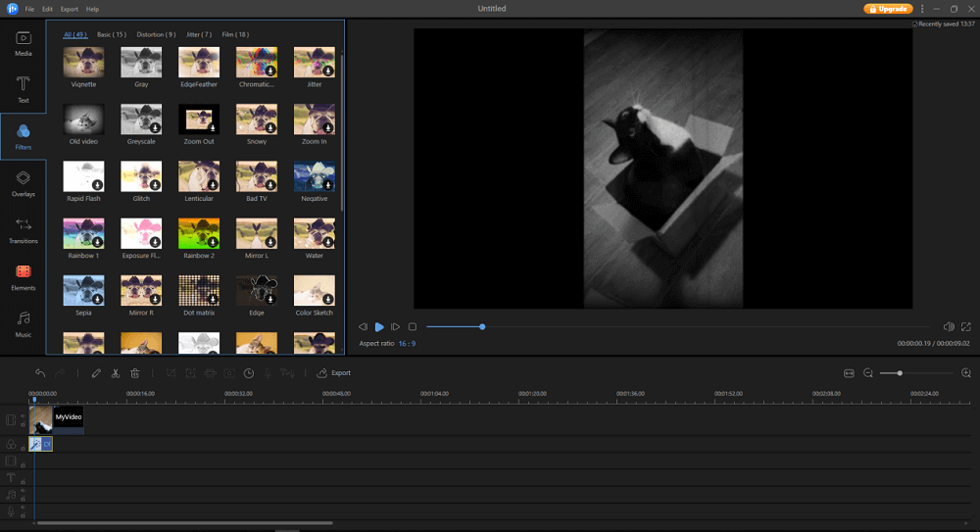The width and height of the screenshot is (980, 532).
Task: Click the scissors split tool in timeline toolbar
Action: [x=116, y=373]
